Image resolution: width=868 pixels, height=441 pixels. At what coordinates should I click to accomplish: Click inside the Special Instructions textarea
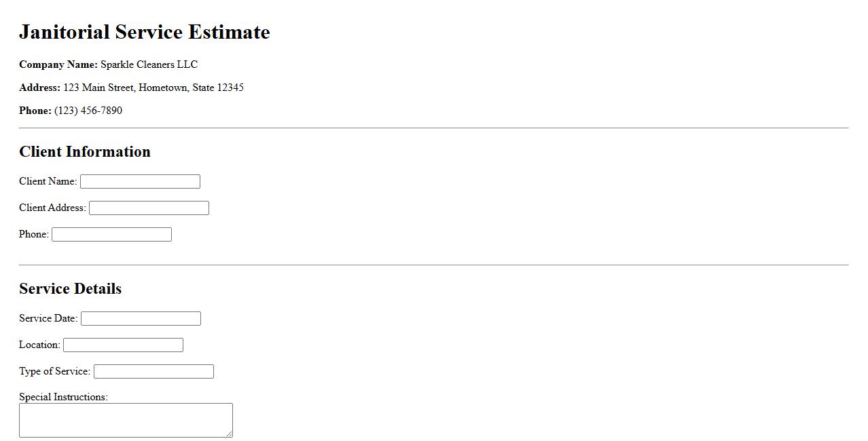pos(126,420)
